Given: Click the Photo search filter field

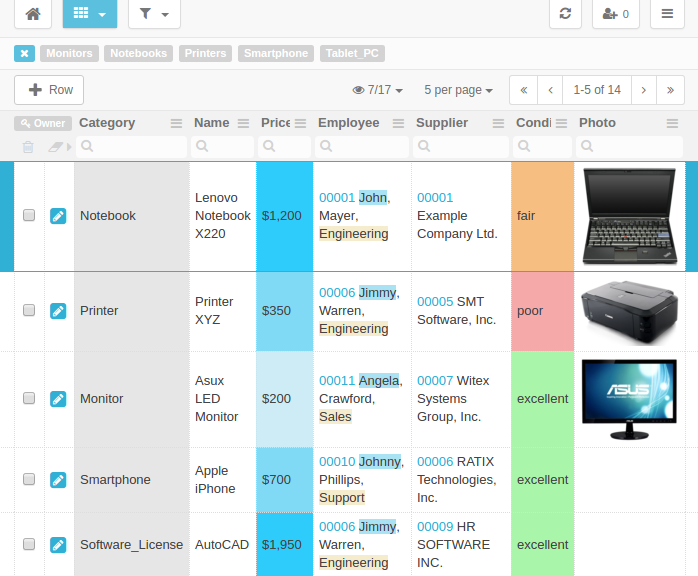Looking at the screenshot, I should [629, 146].
